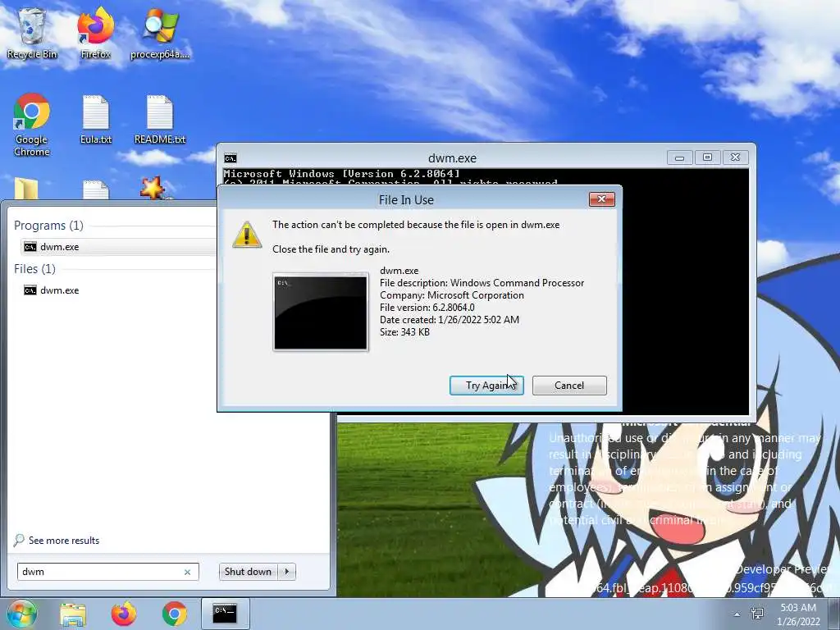
Task: Open the star-shaped desktop icon
Action: click(153, 188)
